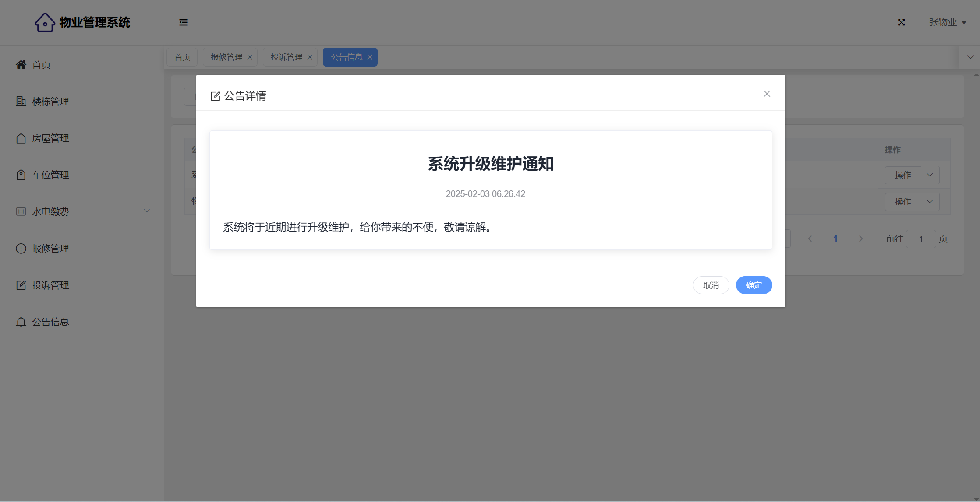This screenshot has height=502, width=980.
Task: Open first row 操作 dropdown arrow
Action: [x=930, y=175]
